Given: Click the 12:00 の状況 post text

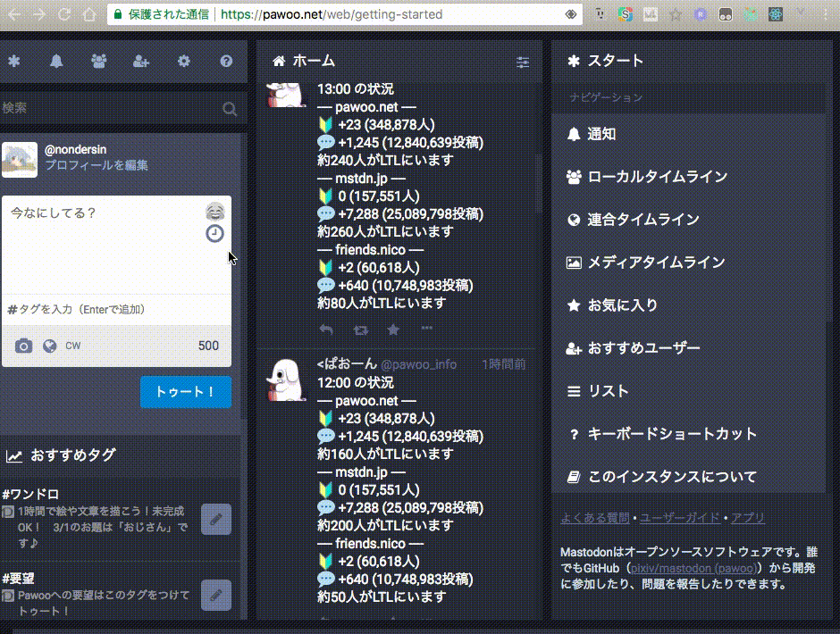Looking at the screenshot, I should tap(355, 383).
